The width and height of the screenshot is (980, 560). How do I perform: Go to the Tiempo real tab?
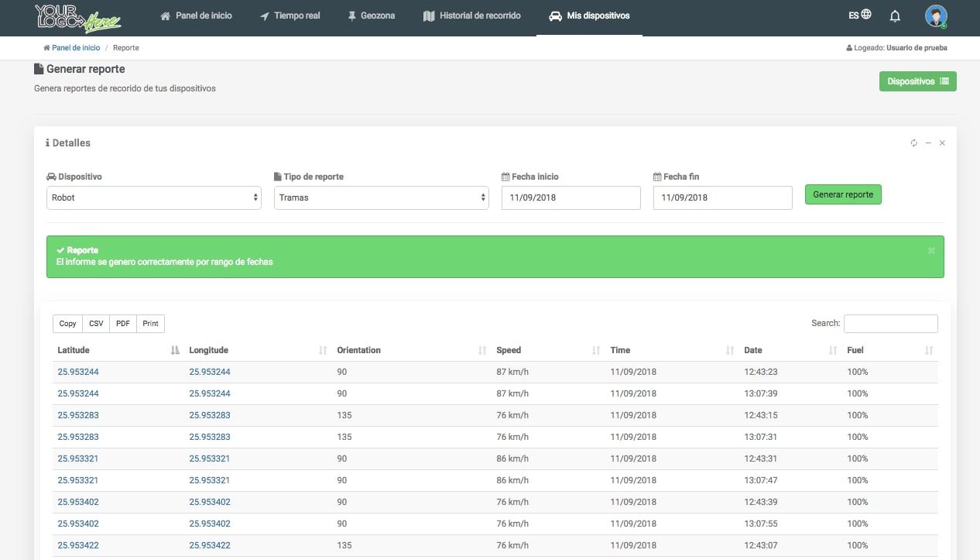(x=290, y=15)
